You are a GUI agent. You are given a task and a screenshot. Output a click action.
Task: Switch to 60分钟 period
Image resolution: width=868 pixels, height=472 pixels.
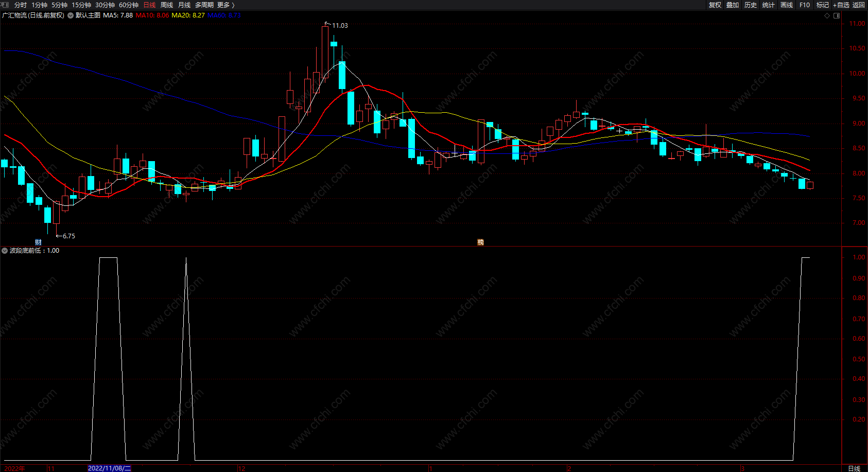point(129,5)
